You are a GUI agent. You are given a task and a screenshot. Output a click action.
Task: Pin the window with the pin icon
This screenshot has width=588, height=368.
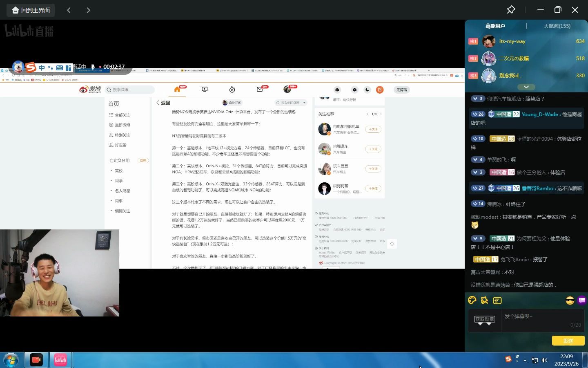(x=511, y=10)
